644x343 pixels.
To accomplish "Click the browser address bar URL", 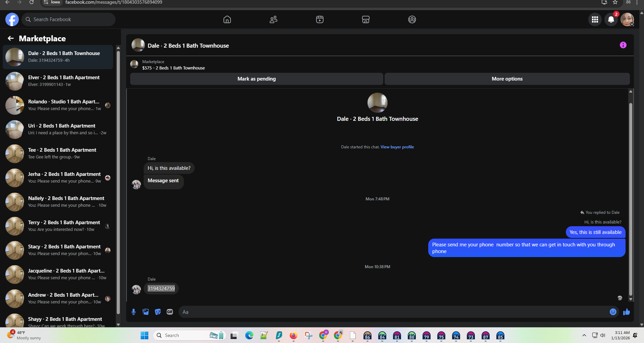I will tap(114, 2).
